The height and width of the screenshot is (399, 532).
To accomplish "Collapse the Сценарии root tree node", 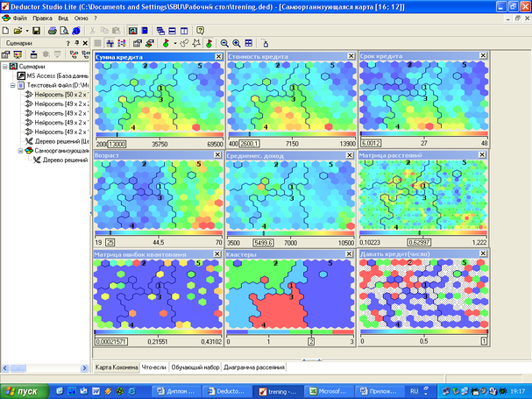I will [x=6, y=66].
